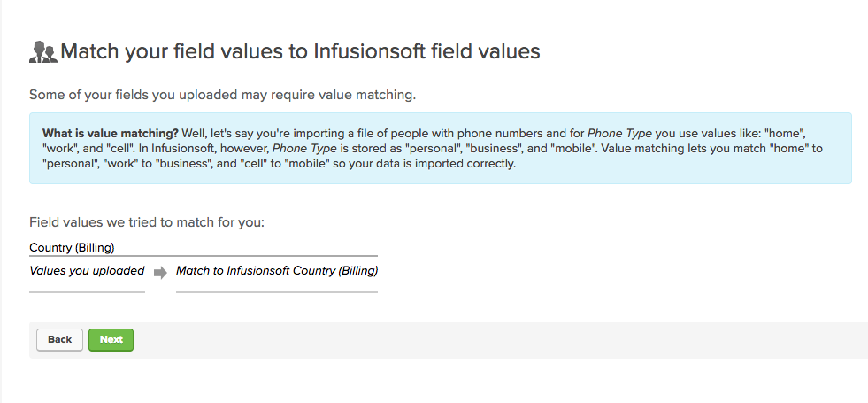Click first italic 'Phone Type' in info box
Viewport: 868px width, 403px height.
pyautogui.click(x=619, y=133)
